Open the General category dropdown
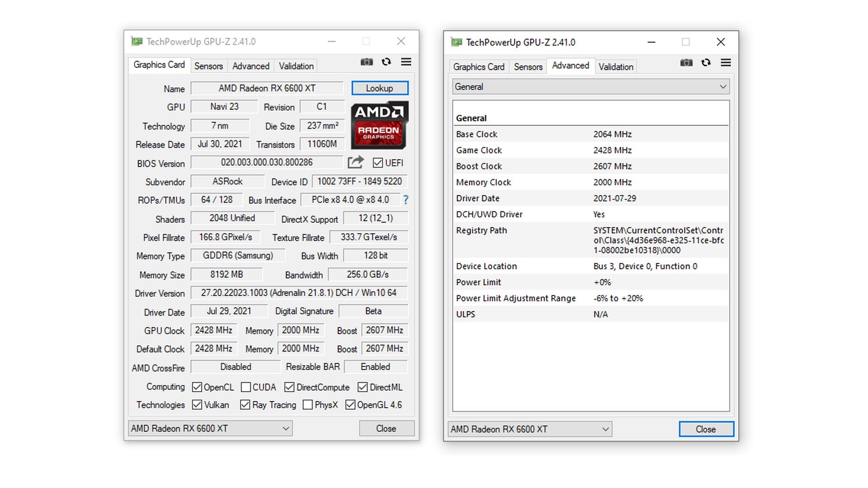Image resolution: width=868 pixels, height=488 pixels. tap(590, 87)
